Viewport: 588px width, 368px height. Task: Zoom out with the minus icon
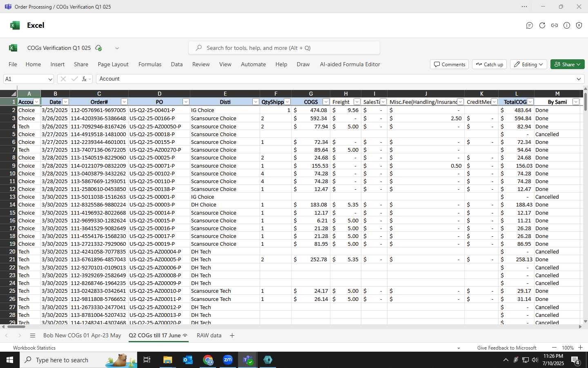[554, 348]
